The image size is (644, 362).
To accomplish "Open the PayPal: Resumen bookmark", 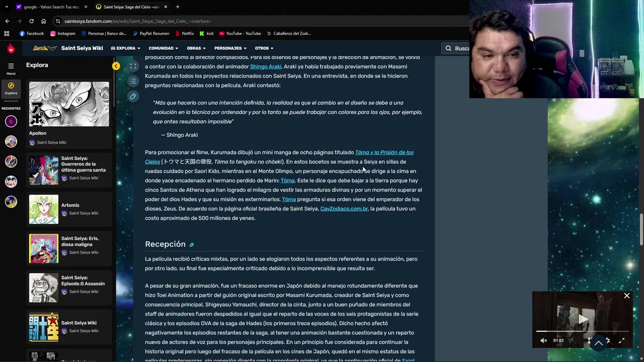I will click(151, 34).
